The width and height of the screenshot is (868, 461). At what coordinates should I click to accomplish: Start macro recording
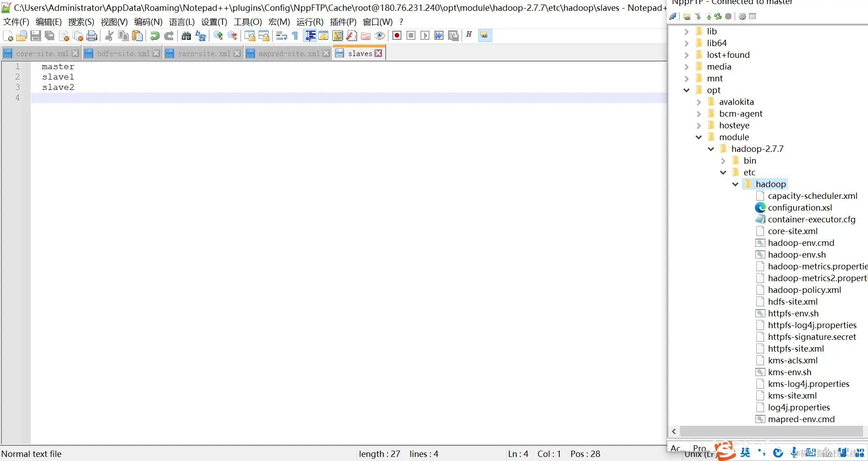pos(397,36)
